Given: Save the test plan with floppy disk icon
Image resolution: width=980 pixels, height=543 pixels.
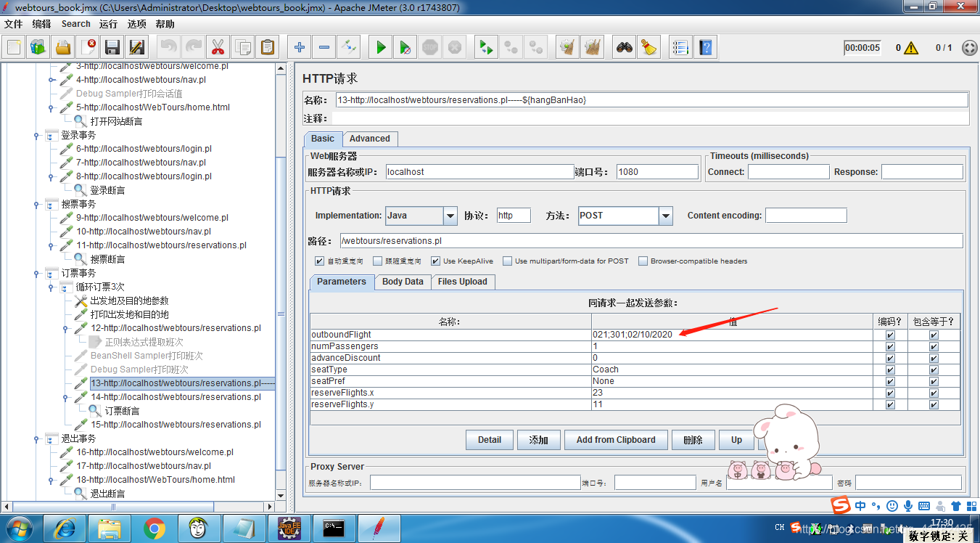Looking at the screenshot, I should click(112, 48).
